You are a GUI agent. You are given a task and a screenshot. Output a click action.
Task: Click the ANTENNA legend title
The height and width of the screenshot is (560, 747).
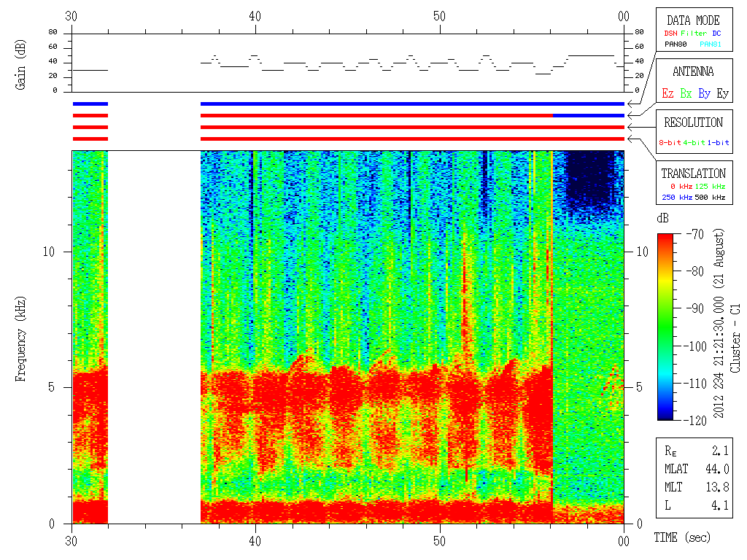[693, 72]
